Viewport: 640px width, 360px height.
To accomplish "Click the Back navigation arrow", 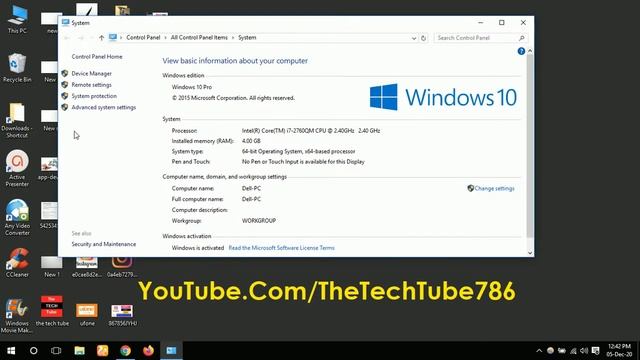I will tap(67, 38).
